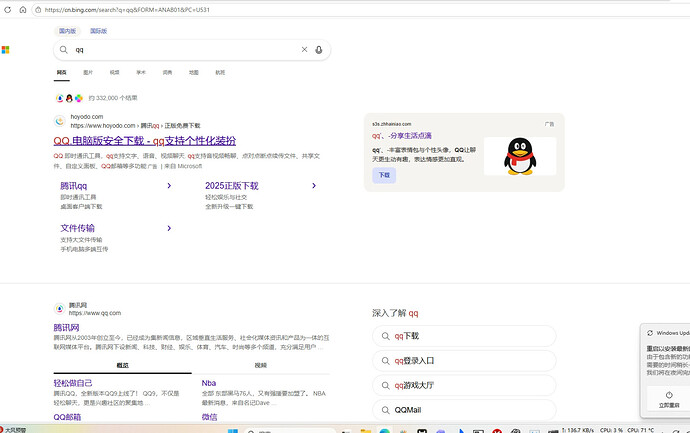The height and width of the screenshot is (433, 690).
Task: Click the hoyodo.com site favicon
Action: 60,121
